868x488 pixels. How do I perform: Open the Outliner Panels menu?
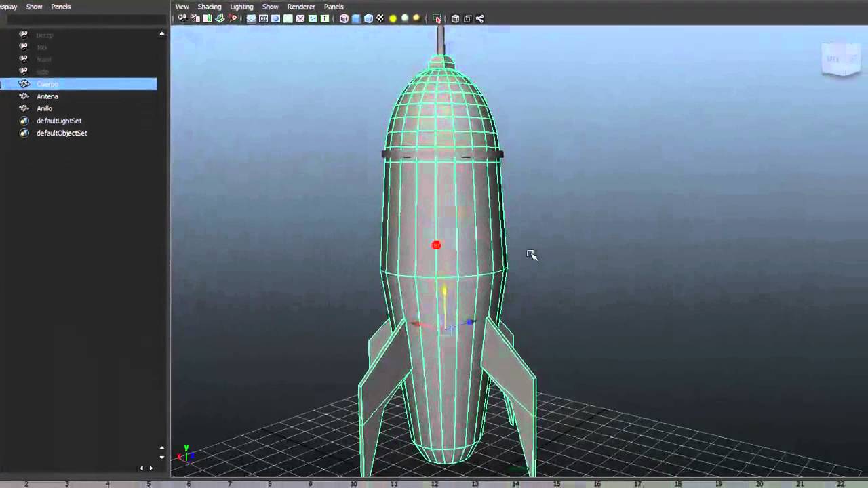point(61,7)
